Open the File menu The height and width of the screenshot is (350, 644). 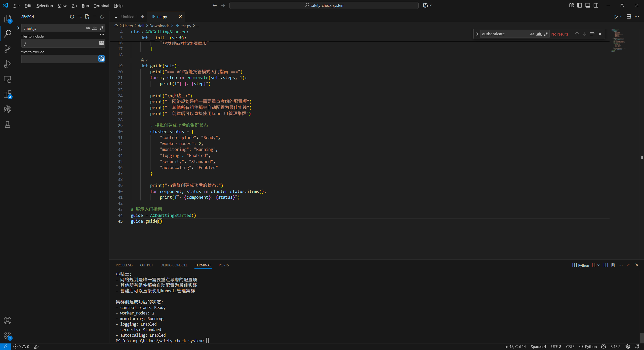[x=16, y=5]
